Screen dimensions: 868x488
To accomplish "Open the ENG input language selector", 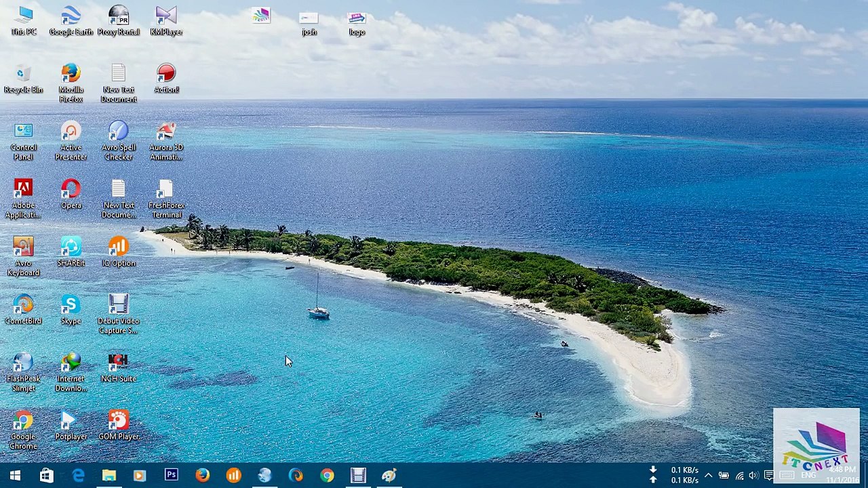I will (x=808, y=476).
